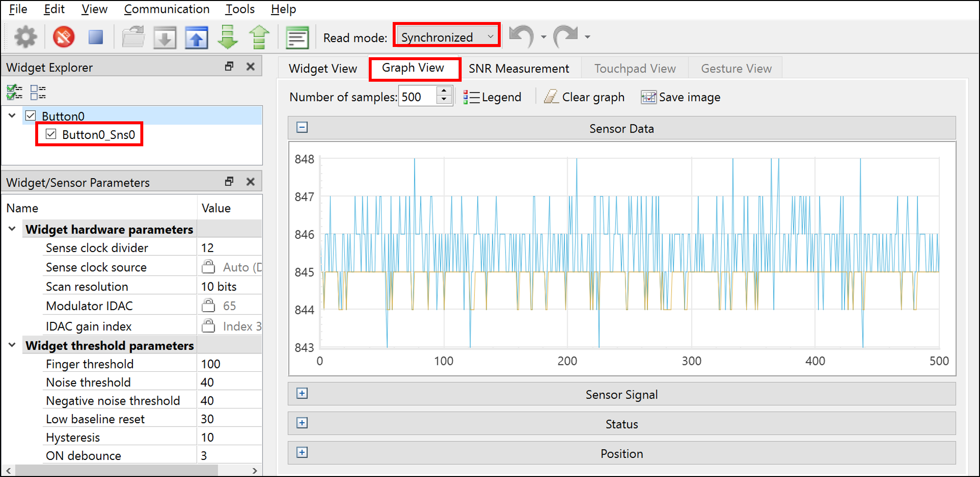The width and height of the screenshot is (980, 477).
Task: Float the Widget/Sensor Parameters panel
Action: [x=229, y=182]
